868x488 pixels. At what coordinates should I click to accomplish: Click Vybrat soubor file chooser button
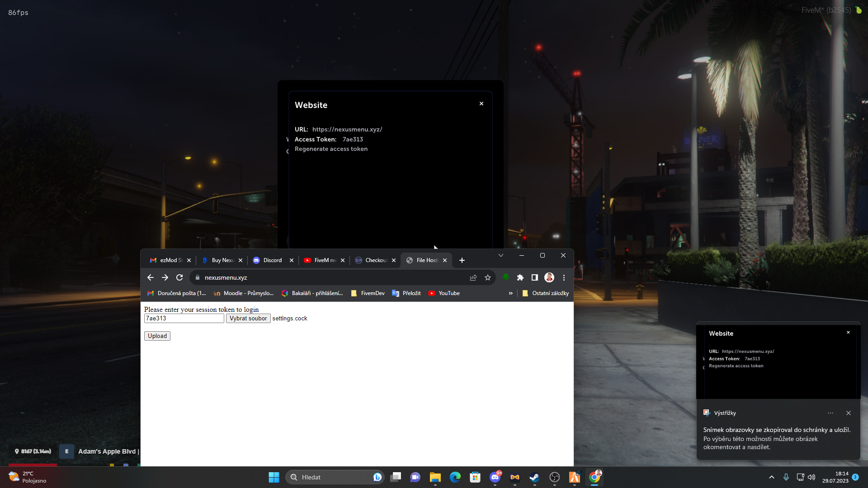tap(248, 318)
